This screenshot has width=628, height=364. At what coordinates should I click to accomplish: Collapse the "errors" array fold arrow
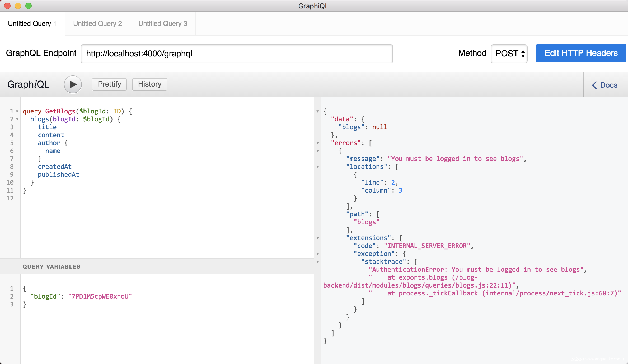(x=318, y=143)
